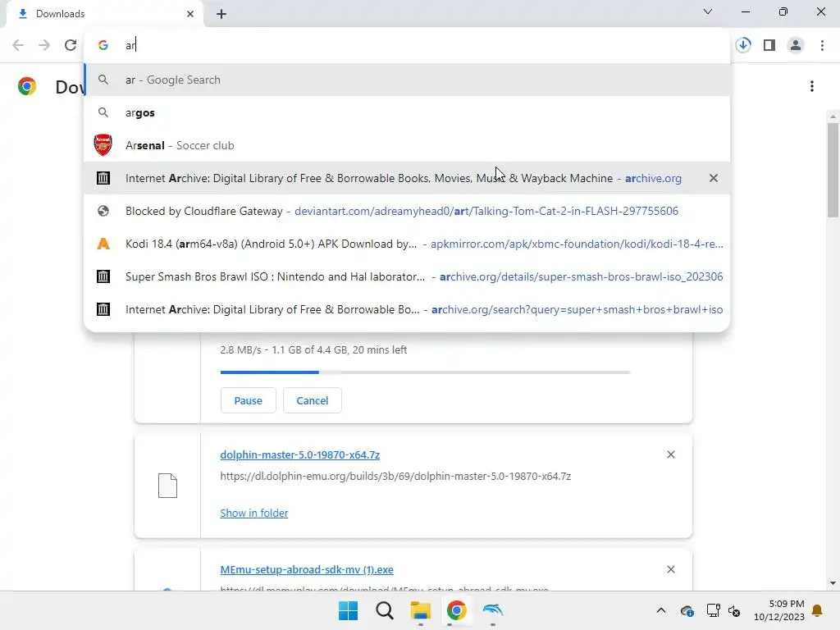840x630 pixels.
Task: Click the muted volume tray icon
Action: 734,610
